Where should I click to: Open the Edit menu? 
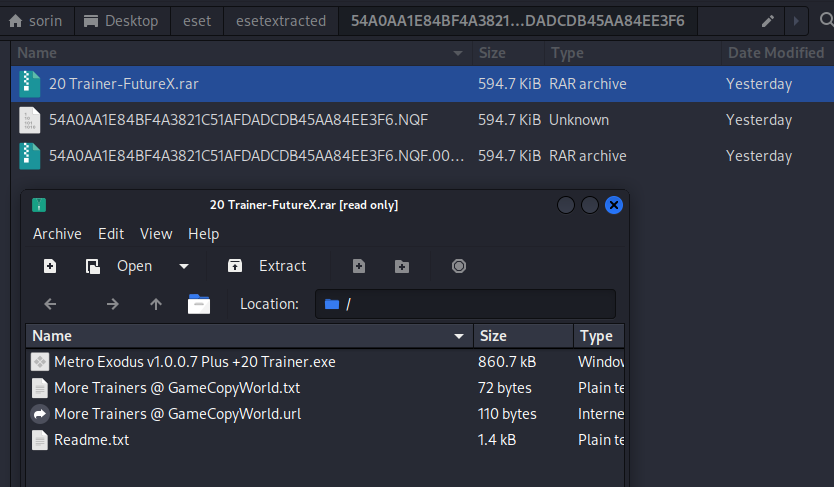pos(111,234)
